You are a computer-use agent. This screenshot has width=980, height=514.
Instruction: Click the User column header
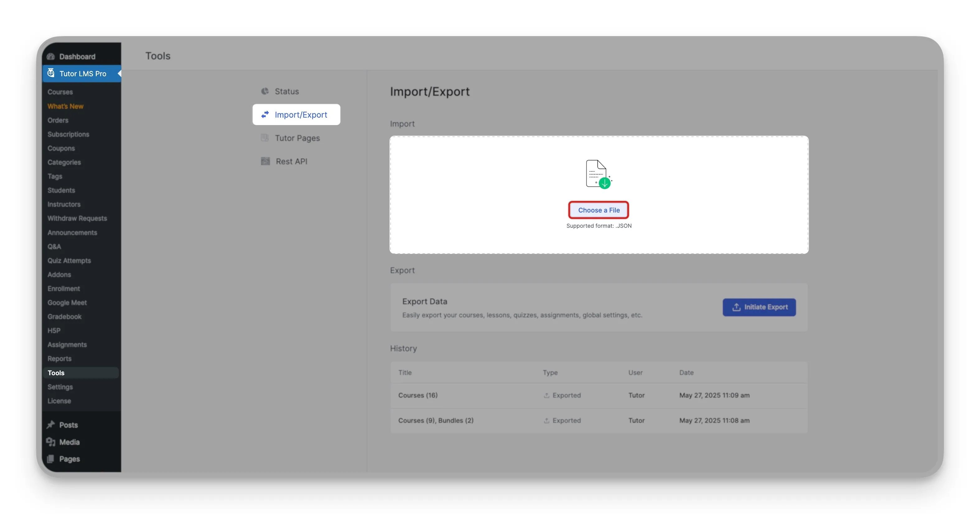[x=635, y=372]
